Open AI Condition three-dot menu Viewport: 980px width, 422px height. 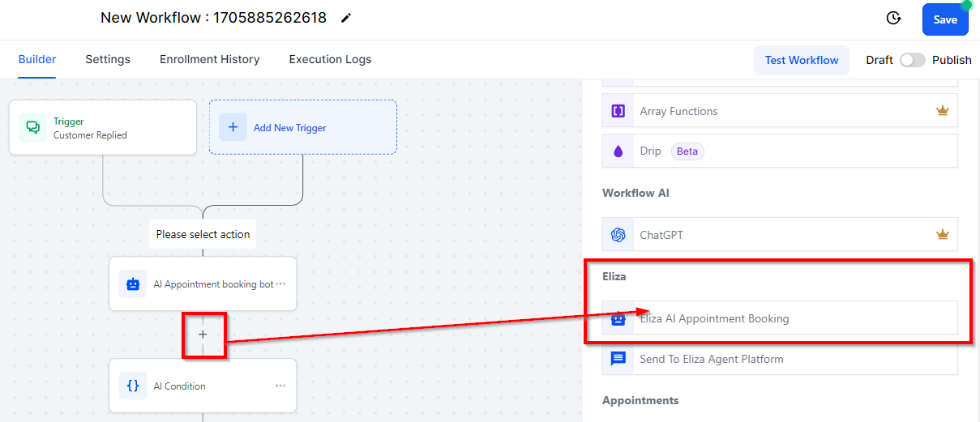(x=280, y=386)
